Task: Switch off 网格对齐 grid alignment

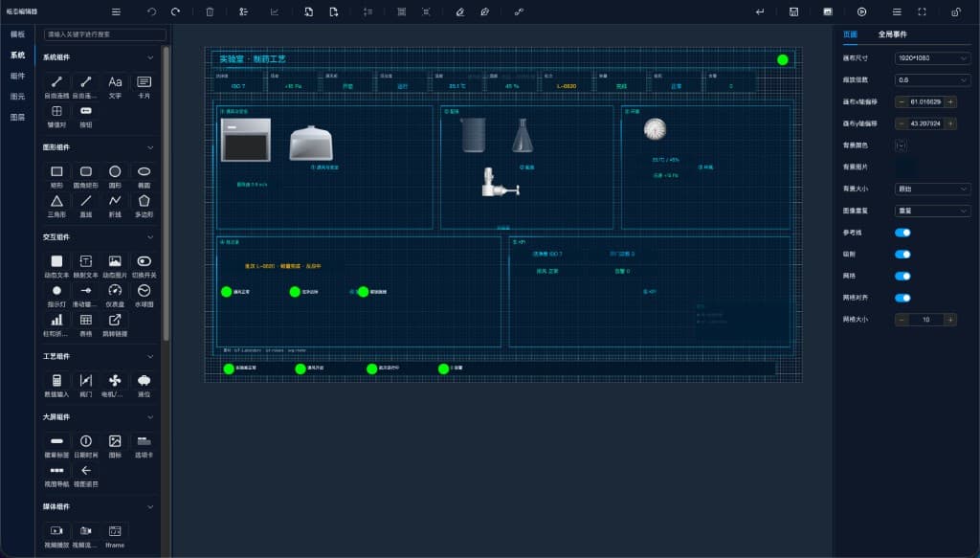Action: pos(902,298)
